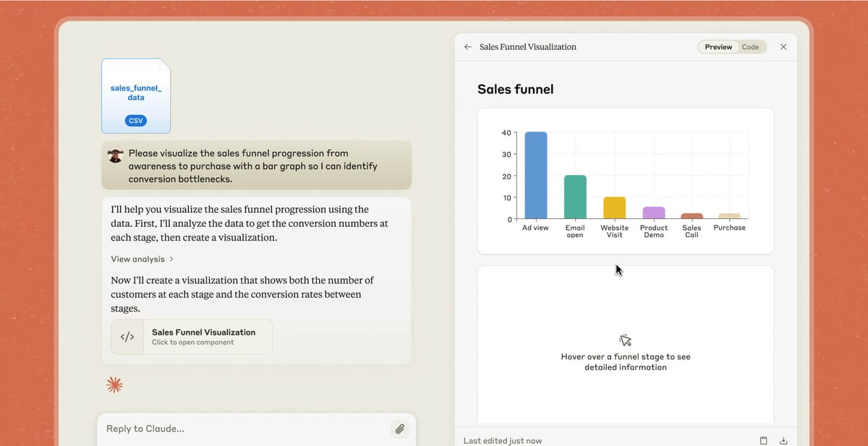Screen dimensions: 868x446
Task: Open the sales_funnel_data CSV attachment
Action: tap(136, 95)
